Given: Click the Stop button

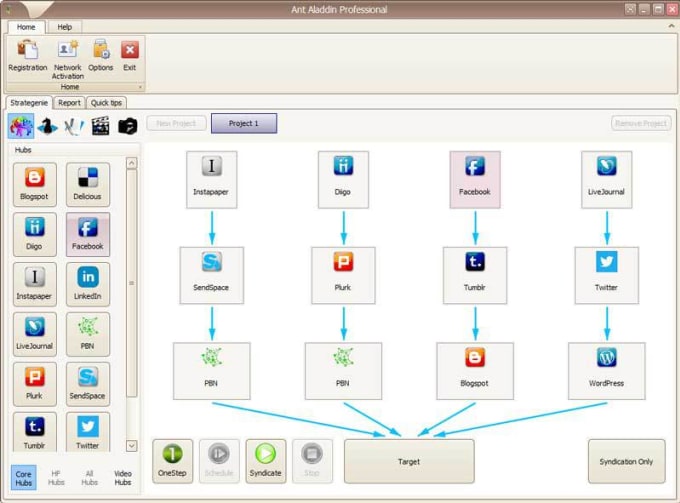Looking at the screenshot, I should [312, 461].
